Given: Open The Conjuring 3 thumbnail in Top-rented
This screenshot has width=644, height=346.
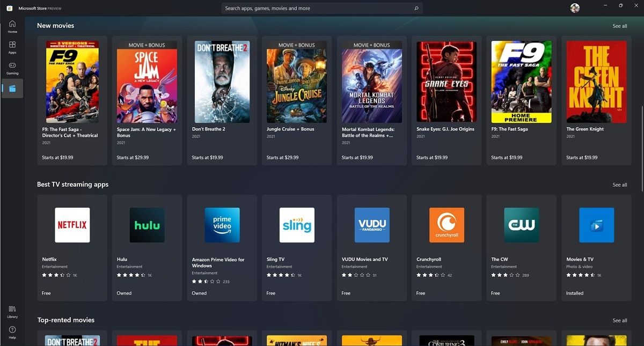Looking at the screenshot, I should tap(447, 341).
